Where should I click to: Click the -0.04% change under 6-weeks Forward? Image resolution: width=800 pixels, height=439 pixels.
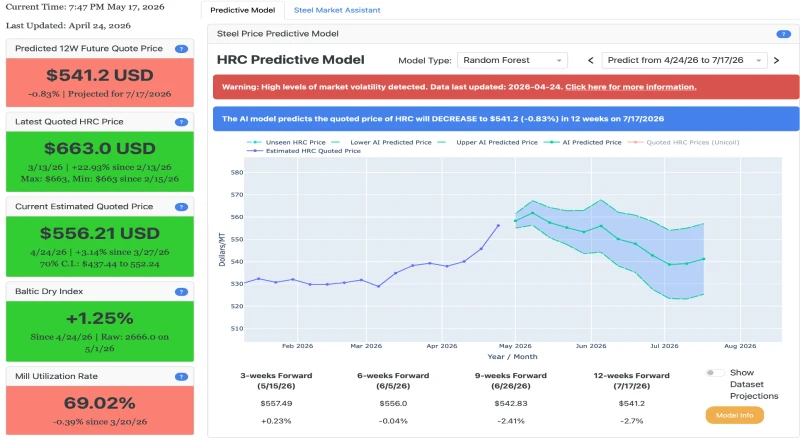393,422
